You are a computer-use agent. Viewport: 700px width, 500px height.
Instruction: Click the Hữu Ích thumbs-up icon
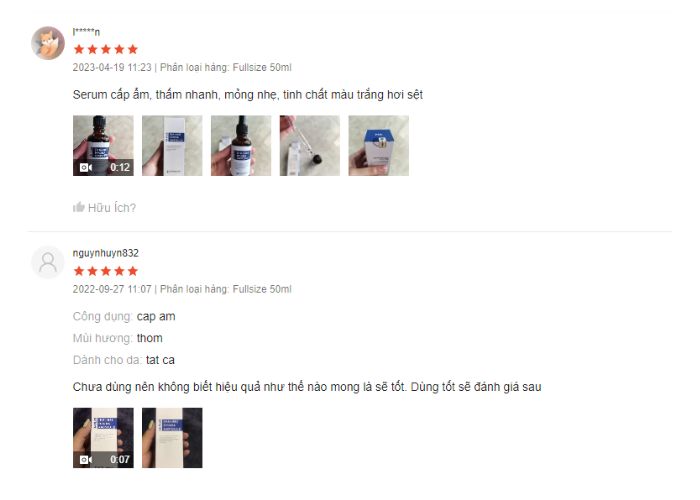pos(79,207)
